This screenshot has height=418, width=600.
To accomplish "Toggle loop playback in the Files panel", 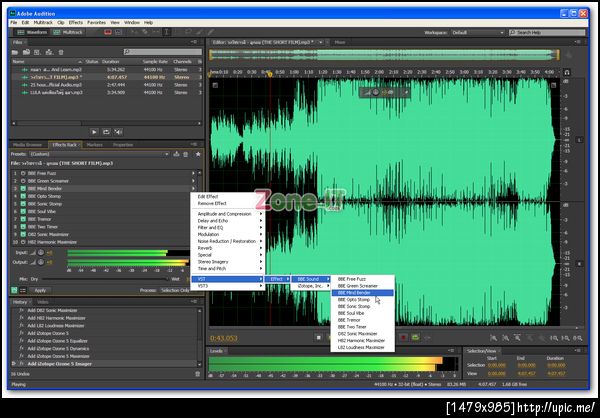I will pyautogui.click(x=106, y=132).
